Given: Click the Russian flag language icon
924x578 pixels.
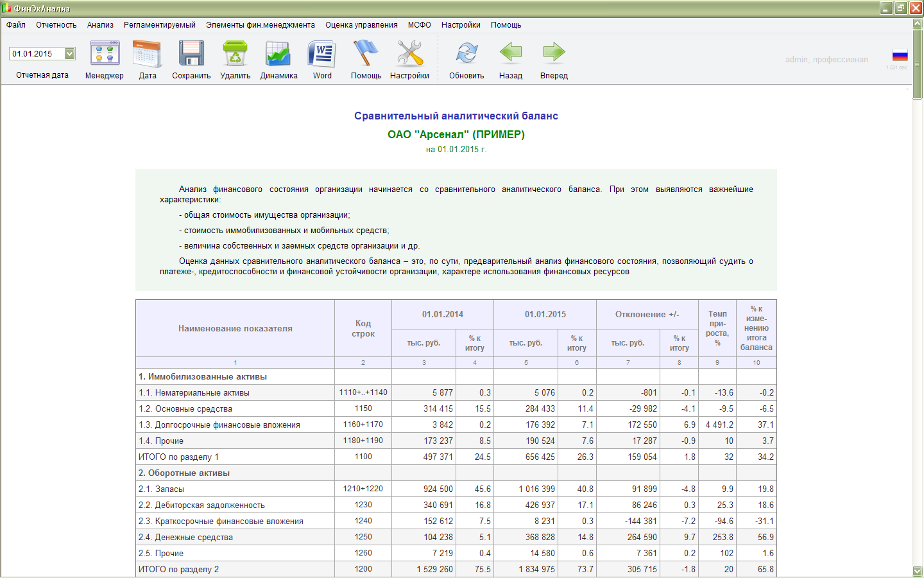Looking at the screenshot, I should 900,55.
